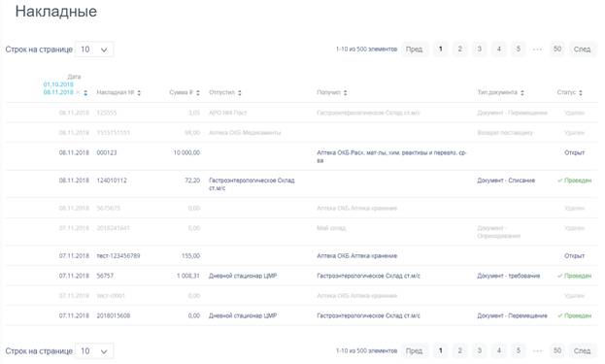
Task: Go to page 3 in bottom pagination
Action: coord(479,350)
